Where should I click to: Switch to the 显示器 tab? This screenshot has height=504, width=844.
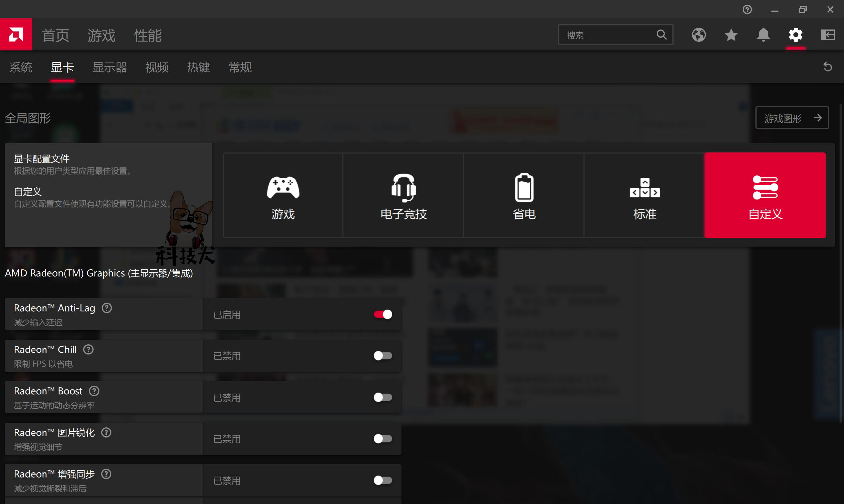click(109, 67)
